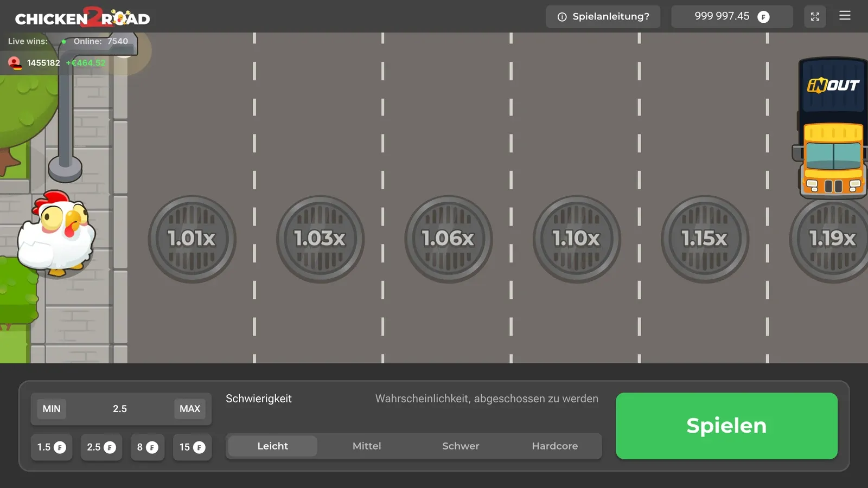Click the white chicken character
Screen dimensions: 868x488
coord(56,234)
